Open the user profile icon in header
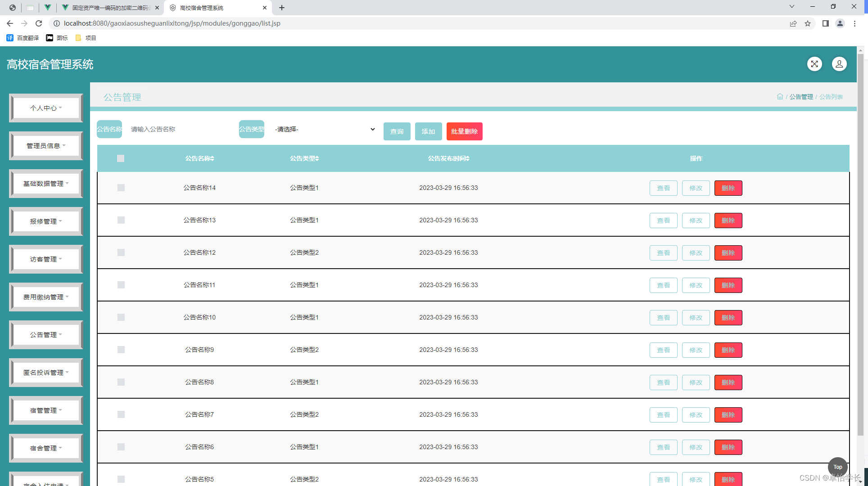 tap(839, 64)
